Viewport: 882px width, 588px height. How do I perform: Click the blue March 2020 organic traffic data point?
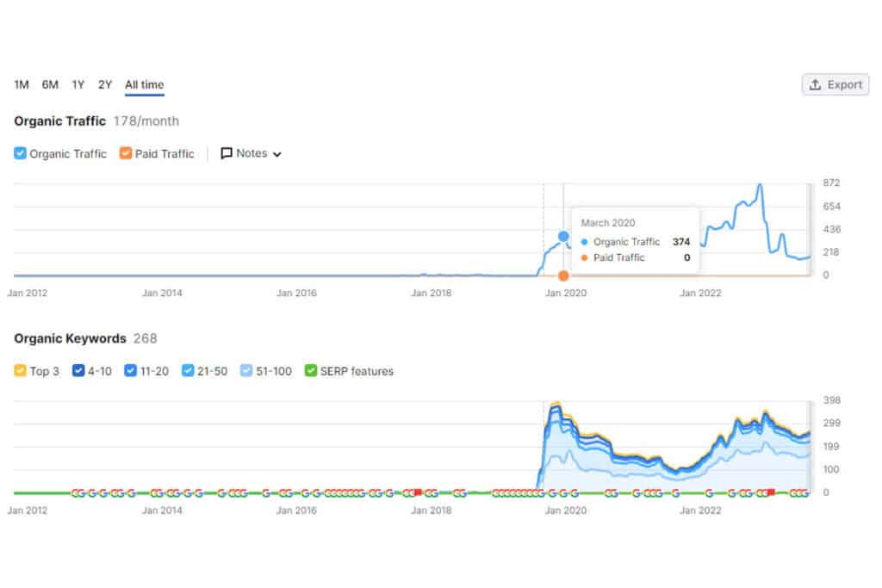point(563,236)
